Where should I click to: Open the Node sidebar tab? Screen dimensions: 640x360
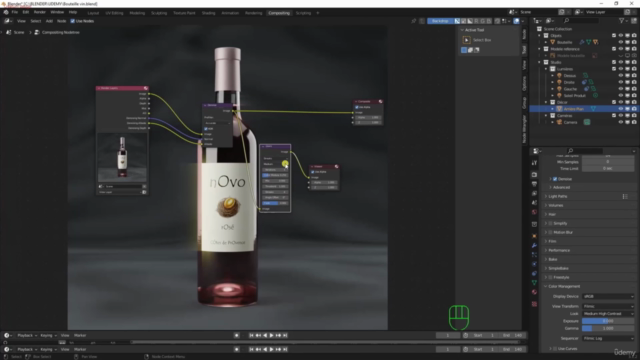point(524,35)
